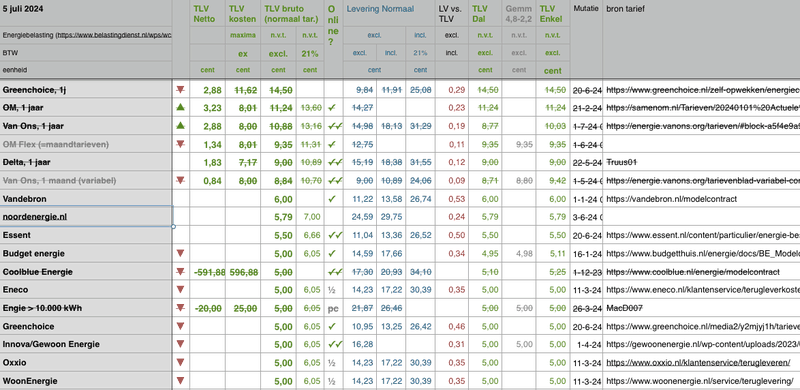Open the gewoonenergie.nl wp-content source link
Image resolution: width=800 pixels, height=390 pixels.
click(x=703, y=345)
